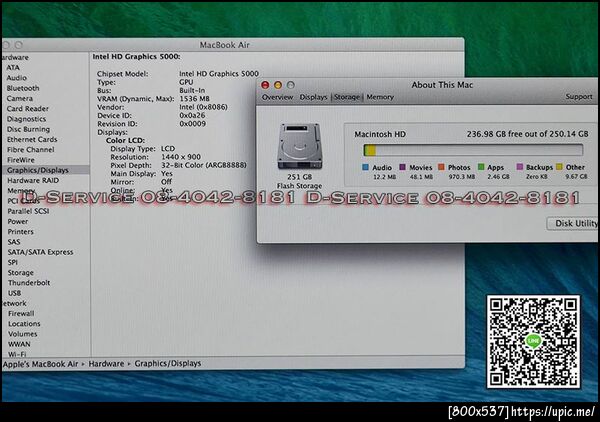Close the About This Mac window
This screenshot has width=600, height=422.
pos(265,85)
